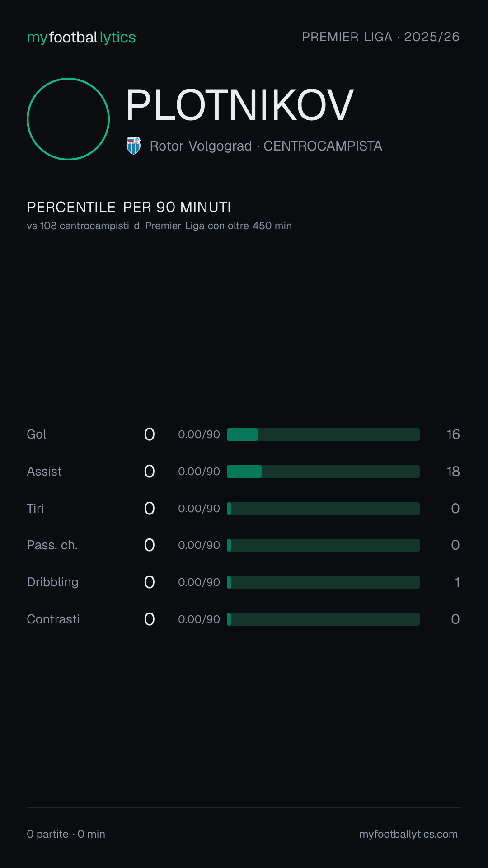The width and height of the screenshot is (488, 868).
Task: Click the Gol percentile value 16
Action: 453,434
